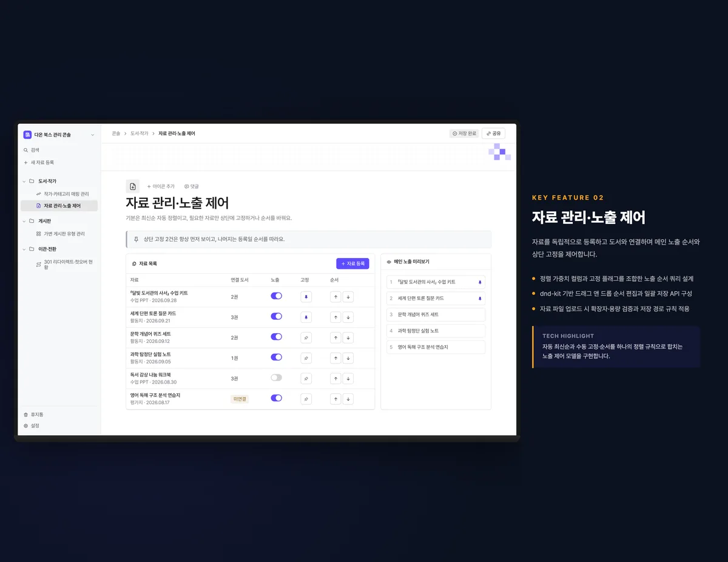Screen dimensions: 728x562
Task: Open 301 리다이렉트·컷오버 현황 page
Action: (x=59, y=265)
